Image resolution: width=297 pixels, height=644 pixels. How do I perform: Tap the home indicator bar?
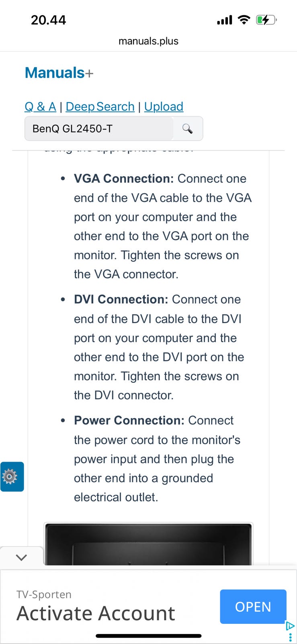[148, 636]
